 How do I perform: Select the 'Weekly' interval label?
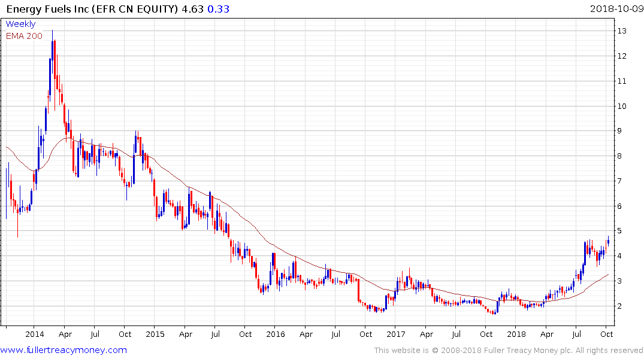pyautogui.click(x=20, y=24)
